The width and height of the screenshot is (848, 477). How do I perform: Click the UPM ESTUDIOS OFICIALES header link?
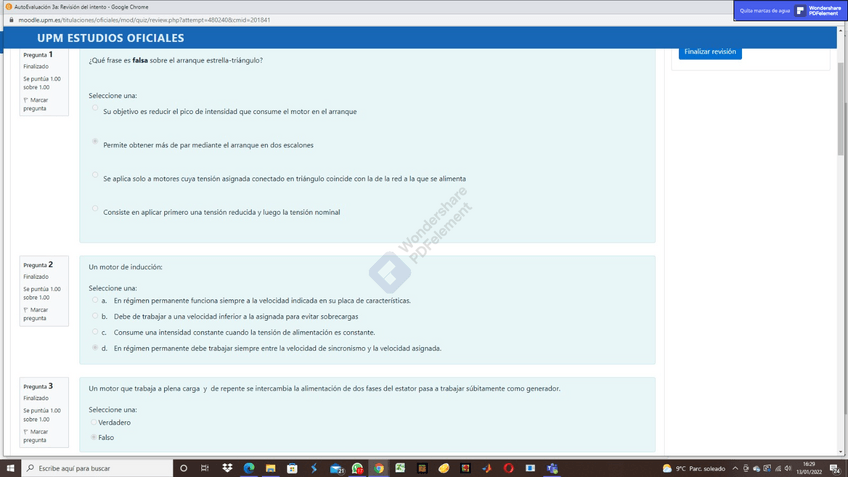tap(110, 38)
